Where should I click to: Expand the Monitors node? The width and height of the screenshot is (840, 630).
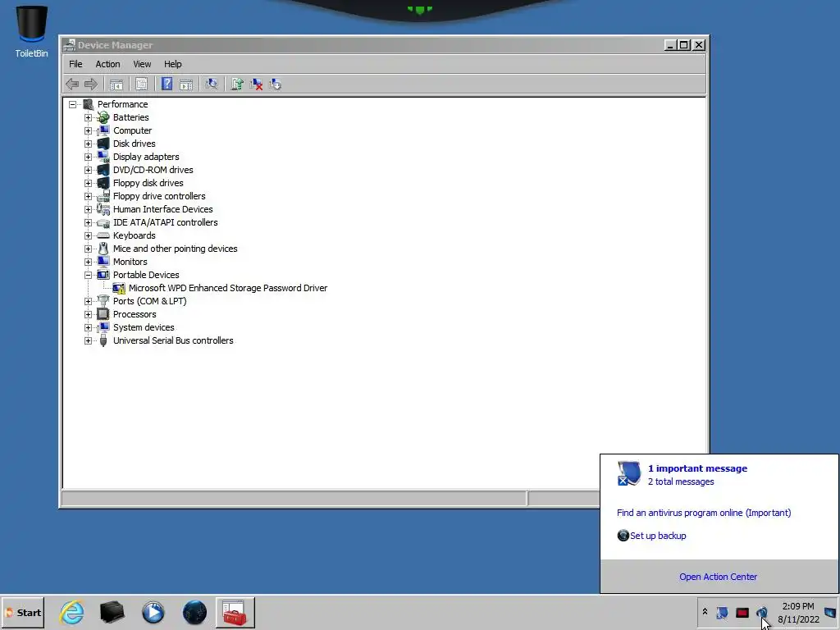pos(89,262)
